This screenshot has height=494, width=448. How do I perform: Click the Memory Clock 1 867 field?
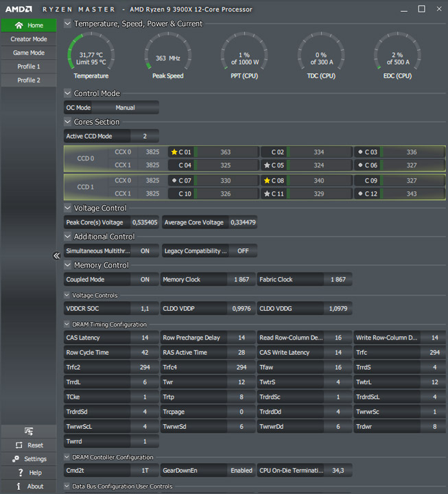click(208, 280)
